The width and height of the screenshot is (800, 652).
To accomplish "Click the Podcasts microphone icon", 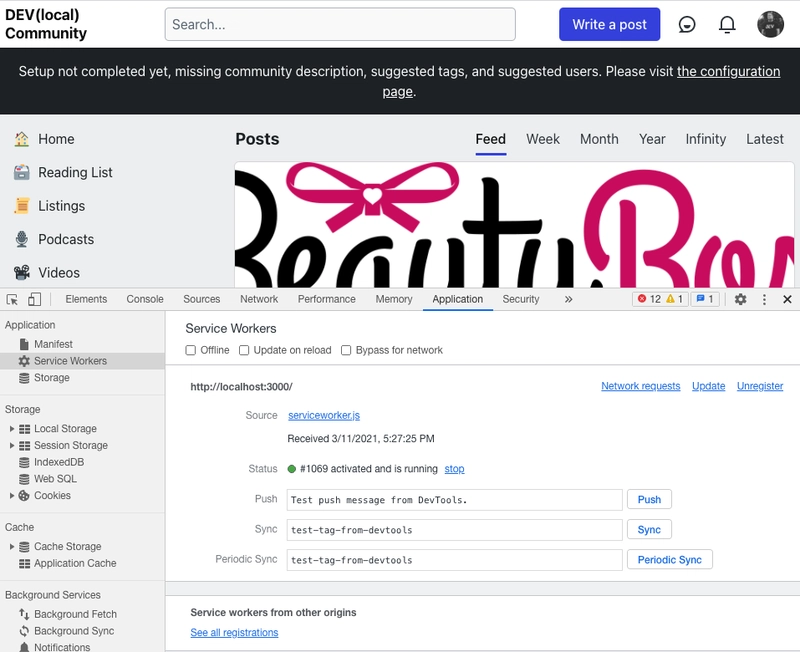I will pyautogui.click(x=21, y=239).
